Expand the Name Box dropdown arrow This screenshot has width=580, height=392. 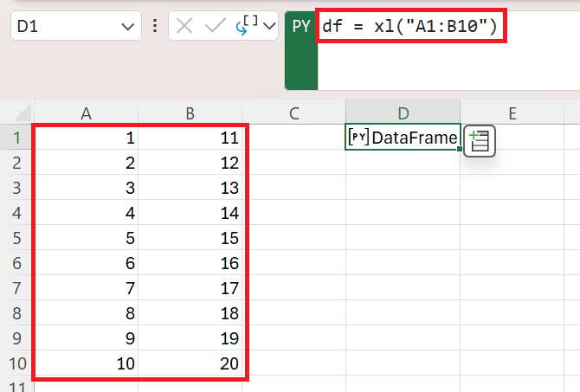[126, 27]
